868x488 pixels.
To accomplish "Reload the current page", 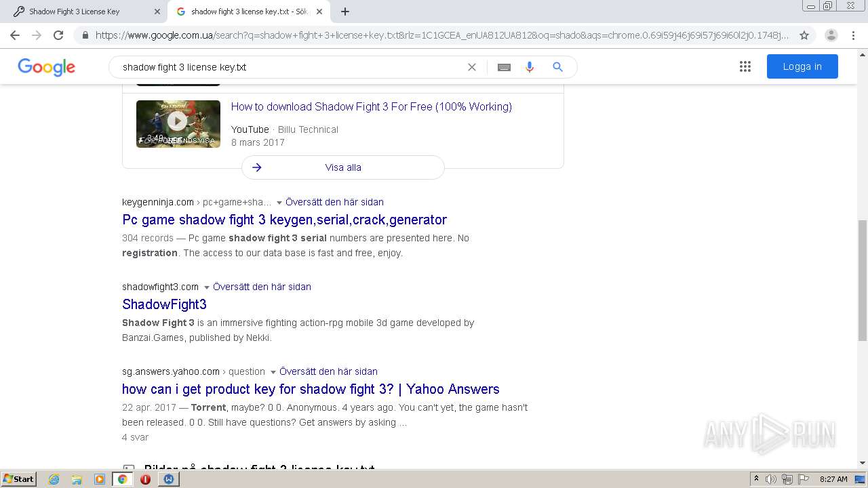I will [x=58, y=35].
